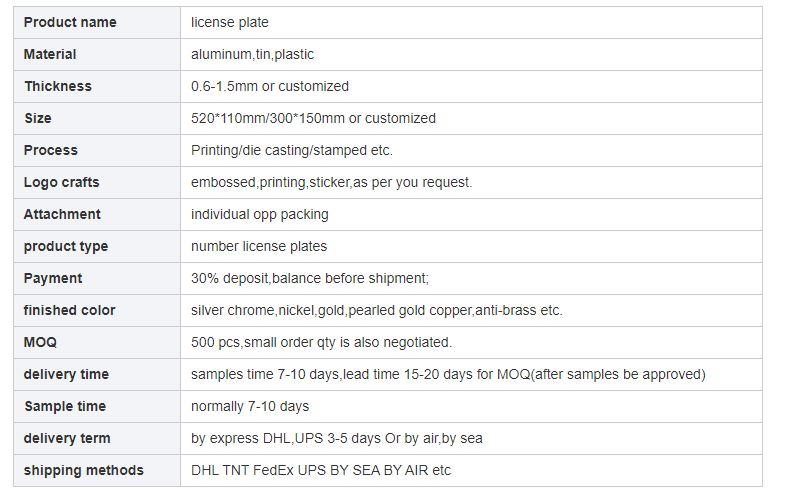Select the '520*110mm/300*150mm or customized' text

(313, 119)
